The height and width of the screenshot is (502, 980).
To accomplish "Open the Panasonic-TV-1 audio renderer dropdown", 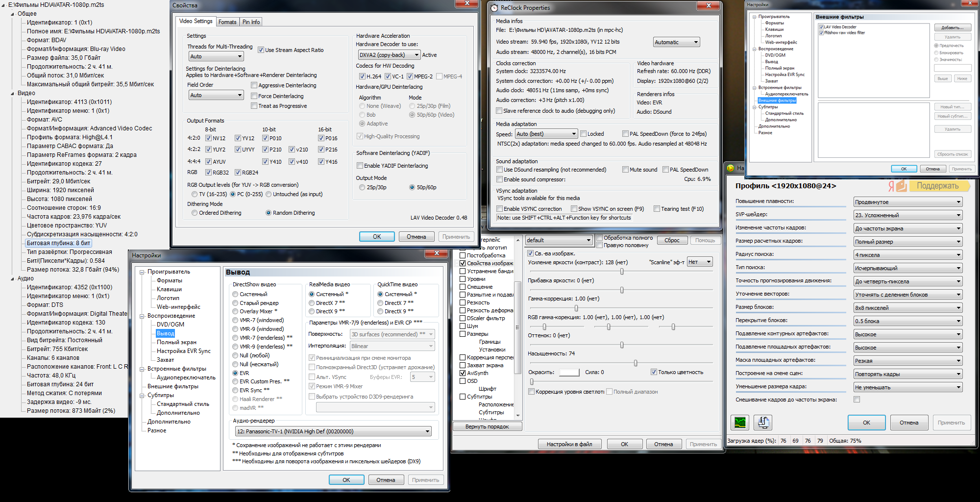I will tap(333, 431).
